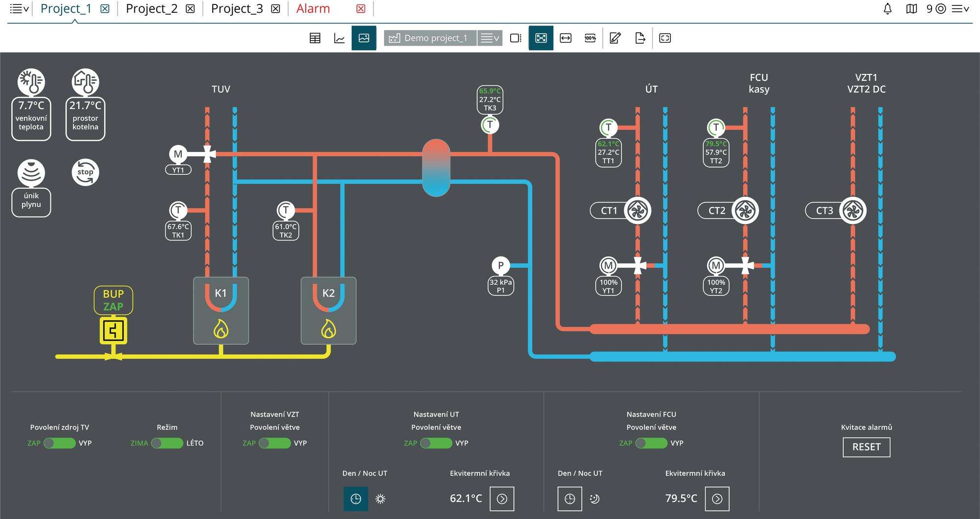This screenshot has height=519, width=980.
Task: Open the top-left list menu dropdown
Action: [x=19, y=9]
